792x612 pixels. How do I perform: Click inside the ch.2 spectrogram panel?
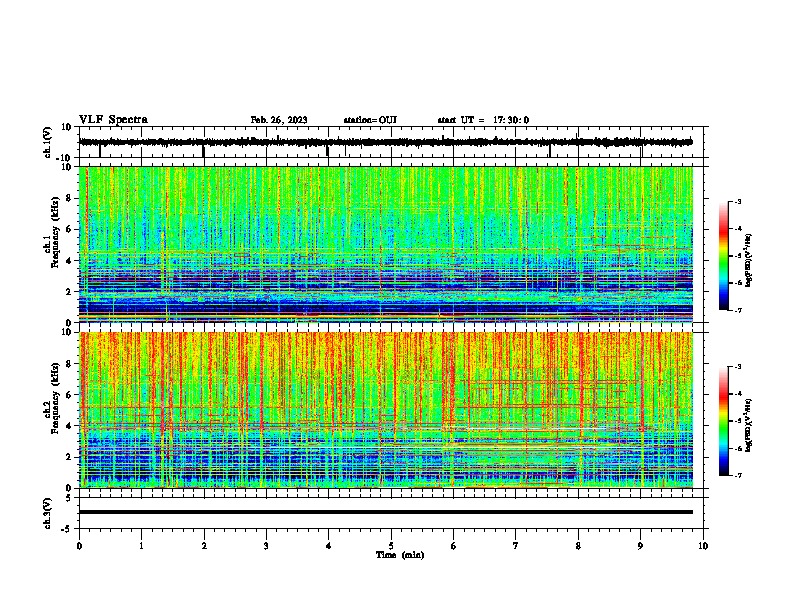386,410
